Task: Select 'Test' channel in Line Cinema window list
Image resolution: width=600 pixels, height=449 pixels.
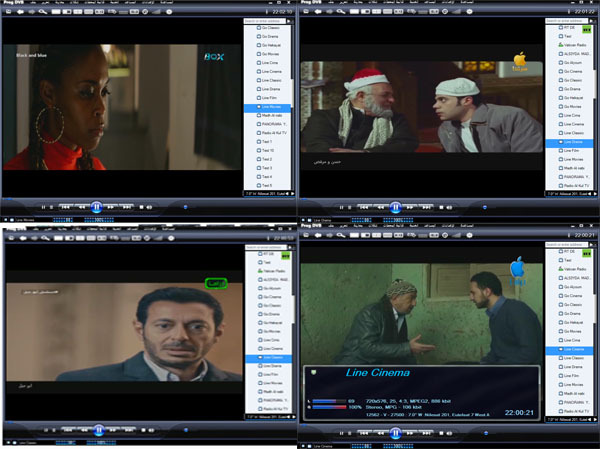Action: tap(567, 260)
